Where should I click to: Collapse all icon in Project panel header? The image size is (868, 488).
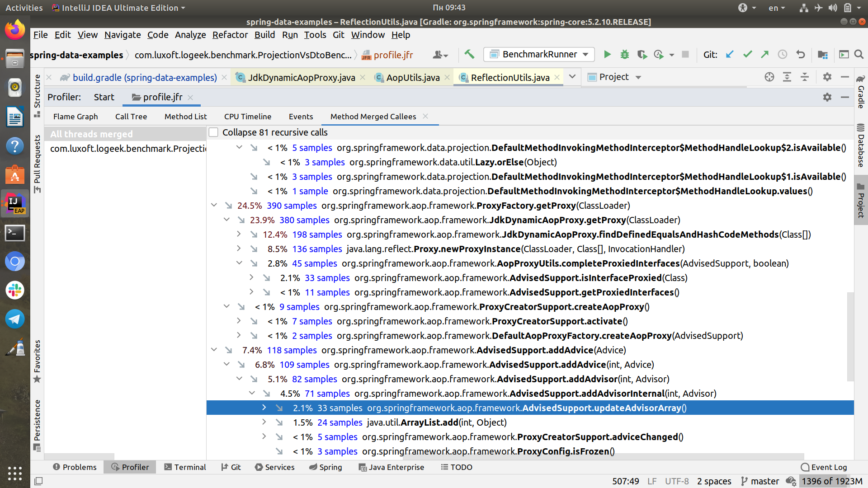pyautogui.click(x=804, y=77)
